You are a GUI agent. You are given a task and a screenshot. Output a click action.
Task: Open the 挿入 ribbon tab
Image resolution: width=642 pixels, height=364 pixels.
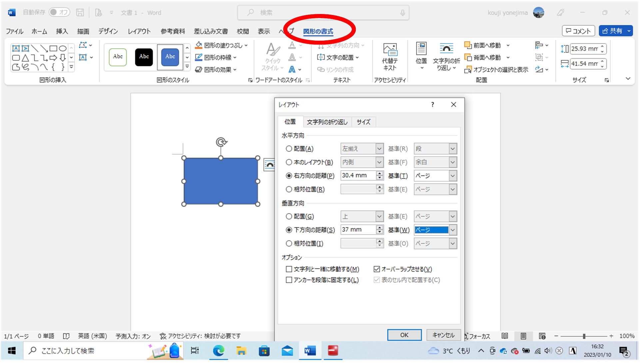click(x=62, y=31)
